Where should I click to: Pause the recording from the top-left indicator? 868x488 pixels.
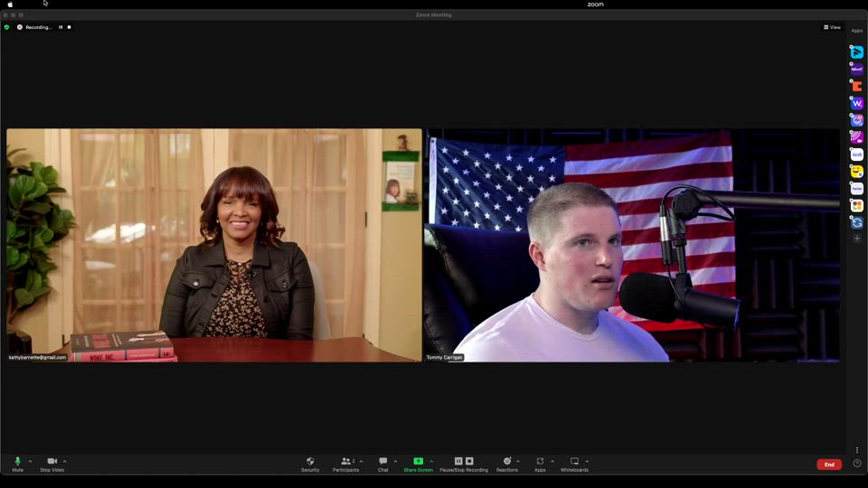61,27
